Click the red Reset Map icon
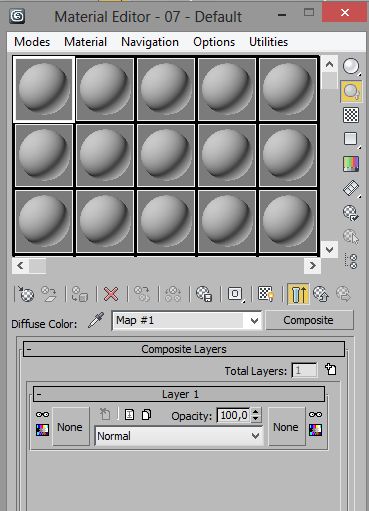The width and height of the screenshot is (369, 511). pos(111,294)
